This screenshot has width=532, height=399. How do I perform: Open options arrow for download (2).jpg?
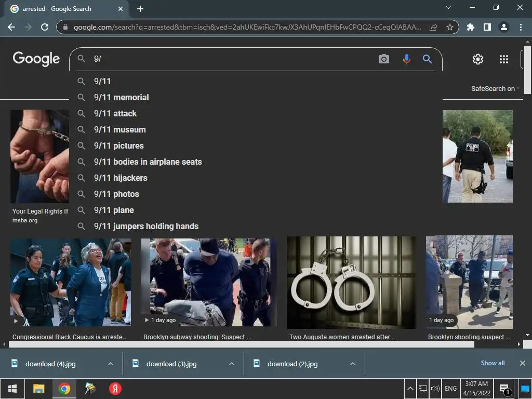pos(353,364)
